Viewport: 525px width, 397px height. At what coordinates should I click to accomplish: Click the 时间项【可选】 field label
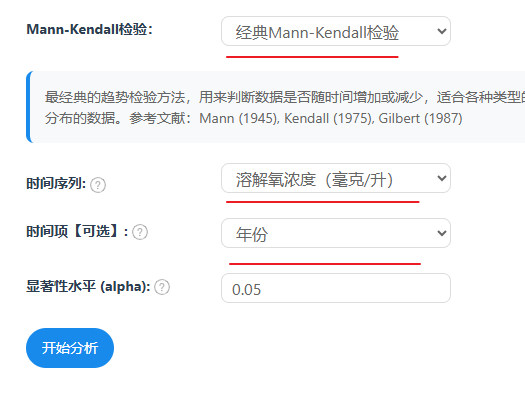coord(77,231)
